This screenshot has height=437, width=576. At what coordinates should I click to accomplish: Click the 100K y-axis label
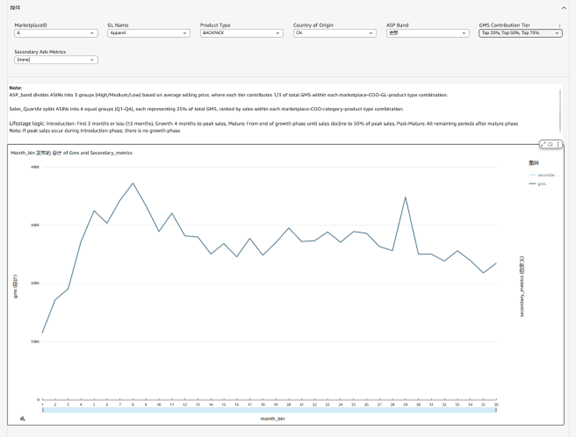coord(35,342)
